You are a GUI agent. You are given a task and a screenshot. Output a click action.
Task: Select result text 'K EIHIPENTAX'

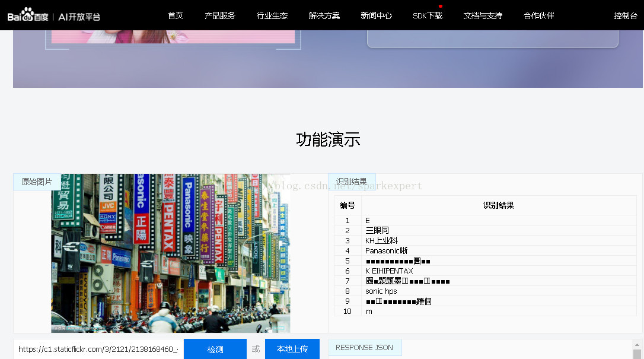tap(389, 271)
